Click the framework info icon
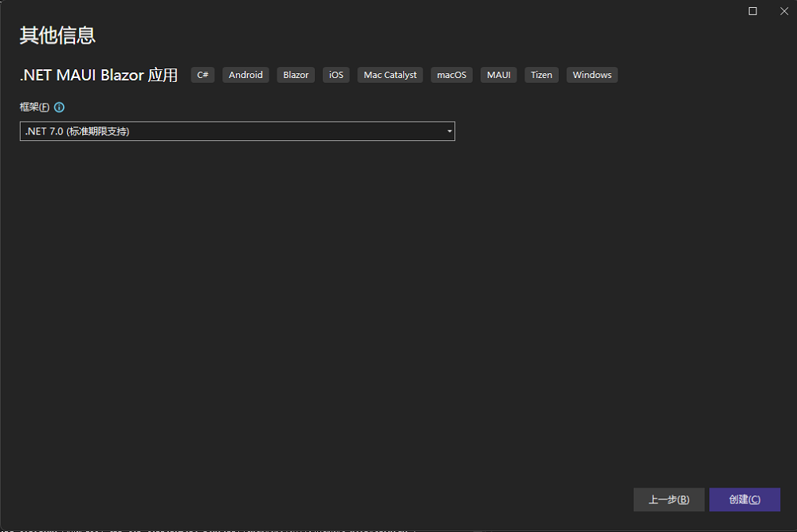The height and width of the screenshot is (532, 797). coord(59,108)
